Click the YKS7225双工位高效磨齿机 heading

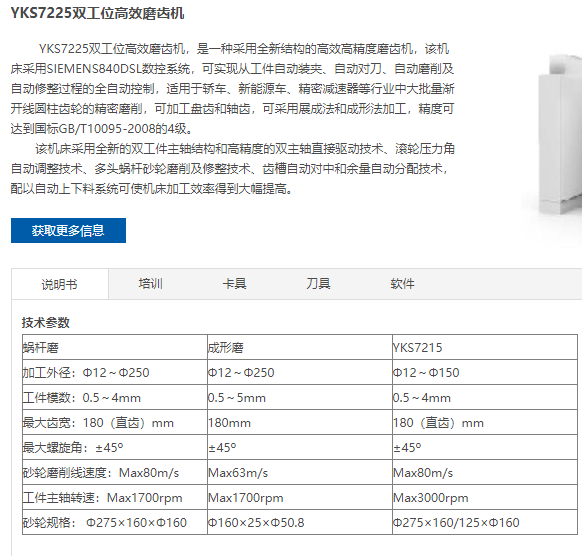97,13
